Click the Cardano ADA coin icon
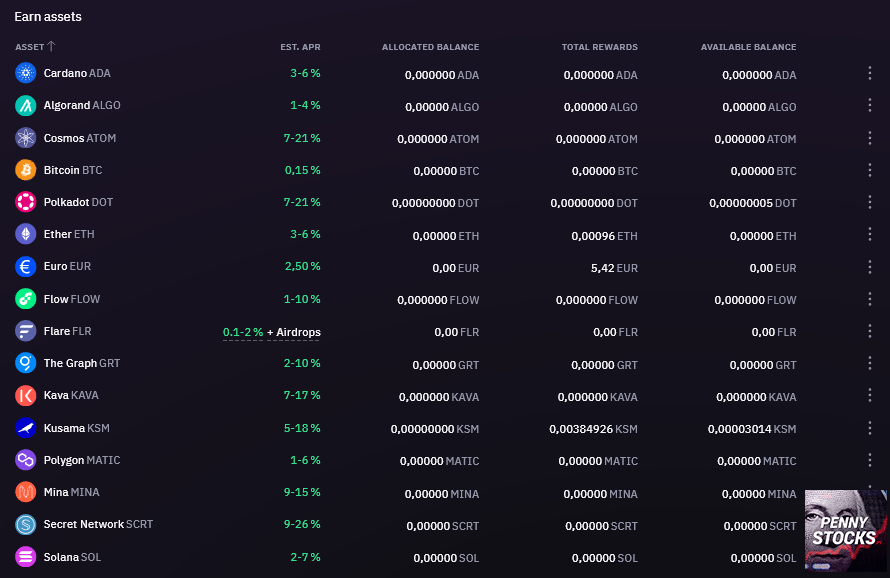This screenshot has height=578, width=890. (x=24, y=73)
